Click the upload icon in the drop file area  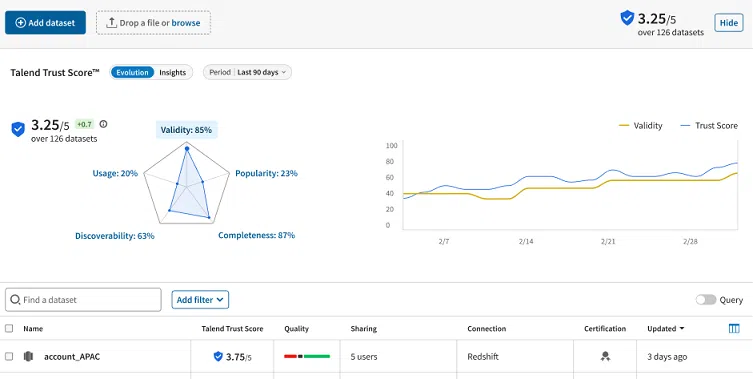111,23
